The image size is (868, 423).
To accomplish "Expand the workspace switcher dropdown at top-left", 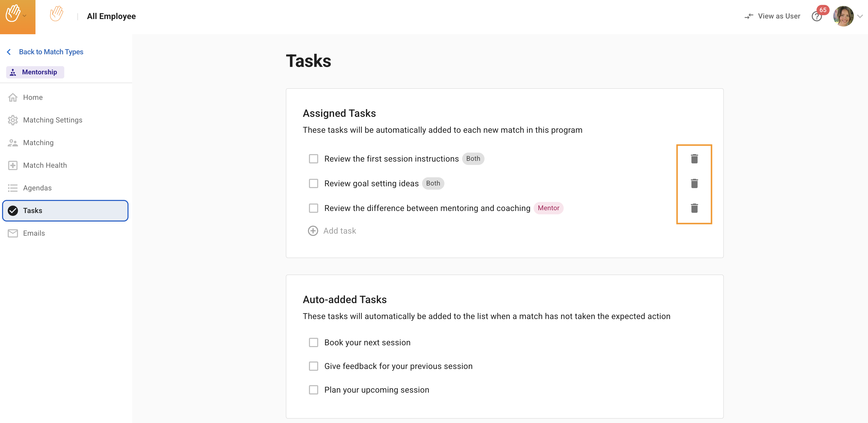I will pyautogui.click(x=17, y=15).
